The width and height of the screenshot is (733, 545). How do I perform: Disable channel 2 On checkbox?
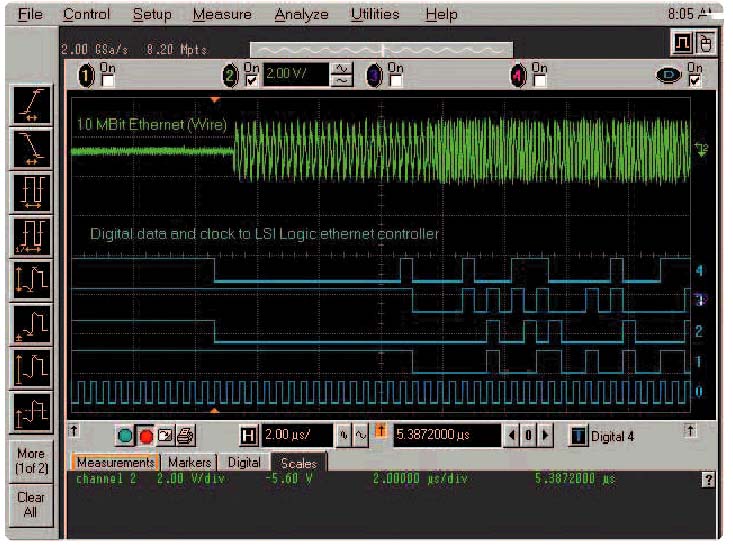[x=252, y=81]
